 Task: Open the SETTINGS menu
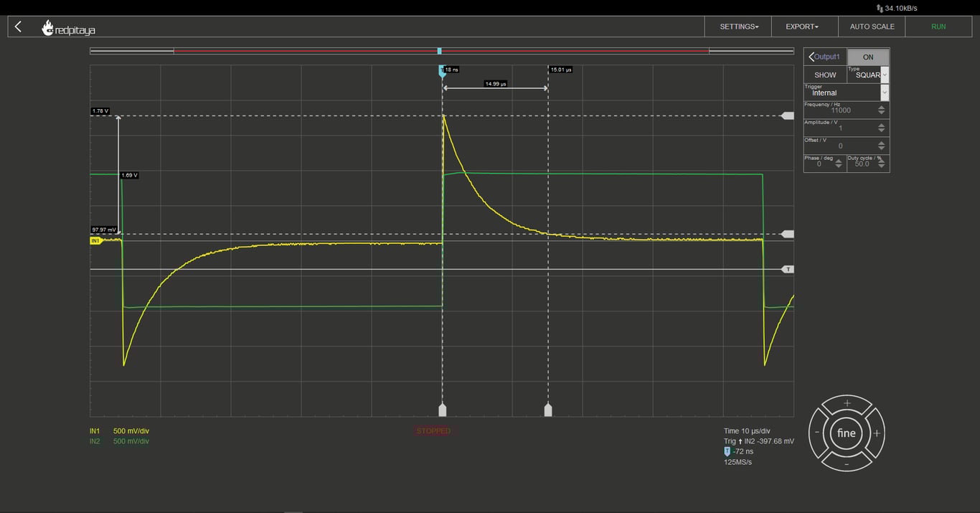[x=739, y=27]
